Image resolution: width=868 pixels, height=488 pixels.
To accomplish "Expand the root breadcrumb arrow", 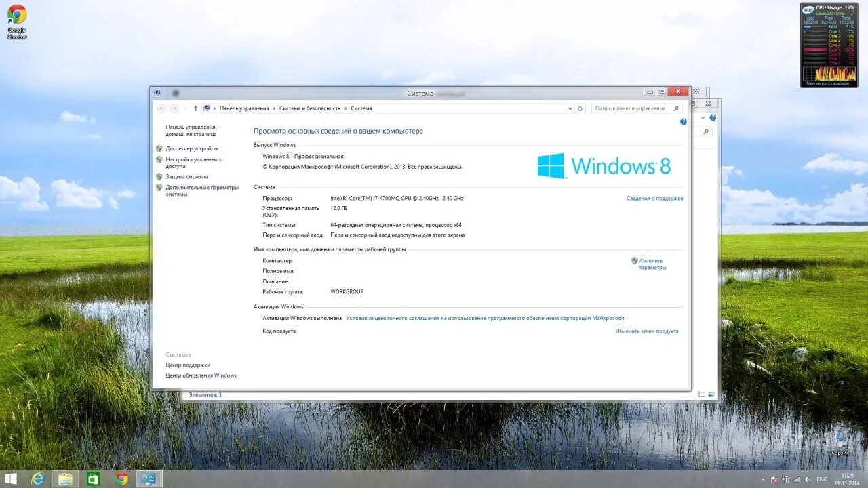I will tap(214, 108).
